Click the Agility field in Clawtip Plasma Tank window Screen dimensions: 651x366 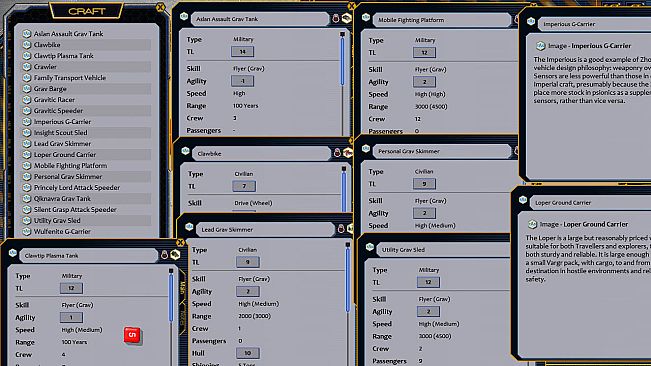(71, 317)
